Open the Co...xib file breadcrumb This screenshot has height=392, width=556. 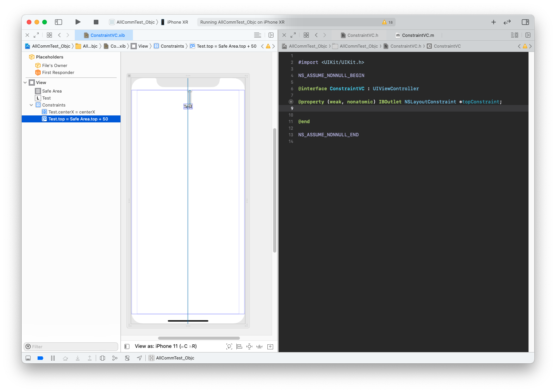coord(115,46)
